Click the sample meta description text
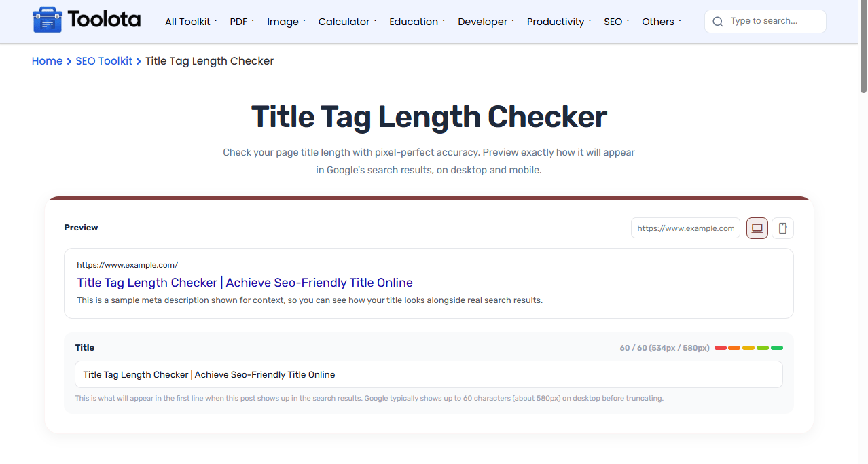 coord(310,300)
